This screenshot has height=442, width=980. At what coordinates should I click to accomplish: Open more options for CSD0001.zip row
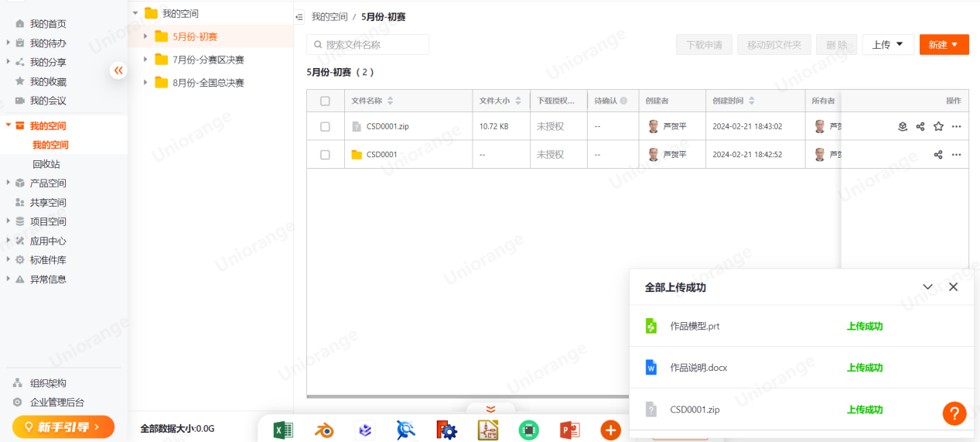(x=957, y=126)
